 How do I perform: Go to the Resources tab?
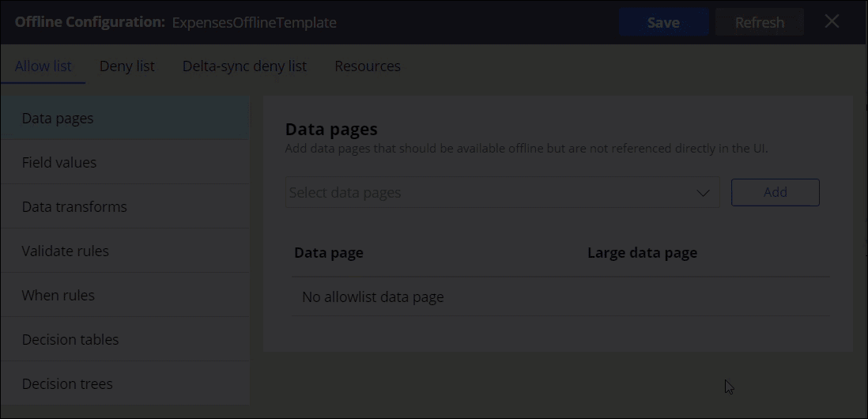368,66
